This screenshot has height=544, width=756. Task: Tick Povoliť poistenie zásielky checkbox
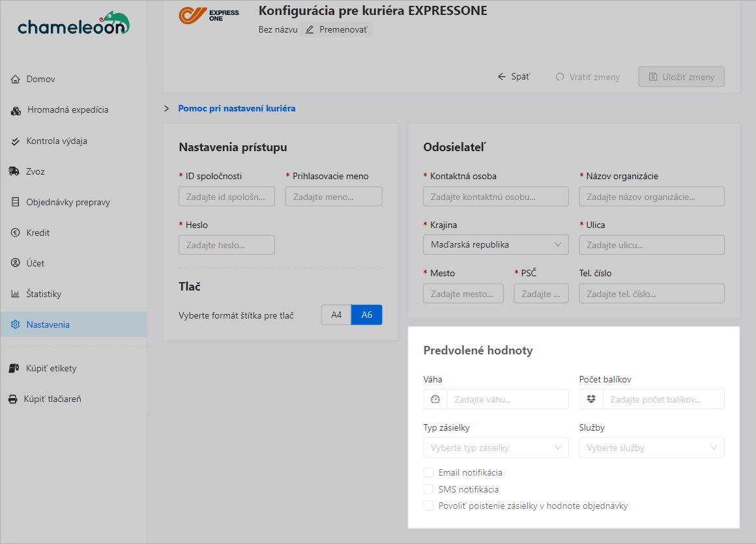428,506
